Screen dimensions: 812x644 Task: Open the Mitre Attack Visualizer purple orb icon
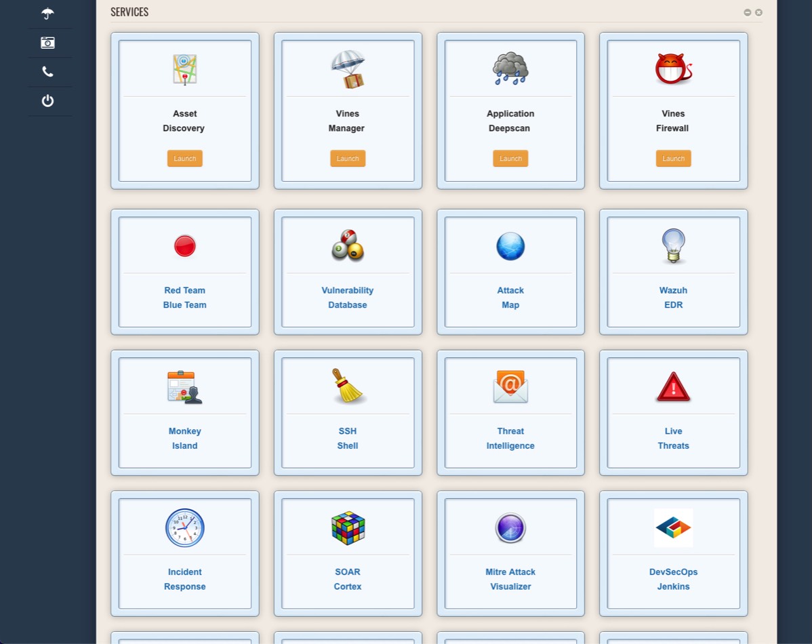point(510,528)
